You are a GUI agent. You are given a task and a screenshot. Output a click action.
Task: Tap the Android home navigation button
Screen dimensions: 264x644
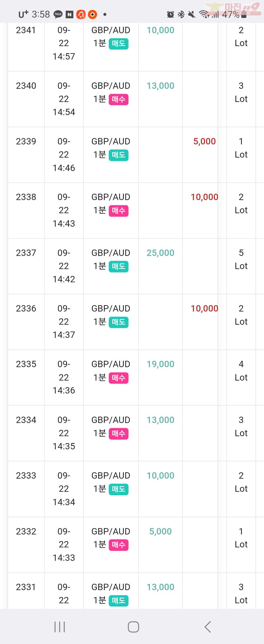pos(133,627)
